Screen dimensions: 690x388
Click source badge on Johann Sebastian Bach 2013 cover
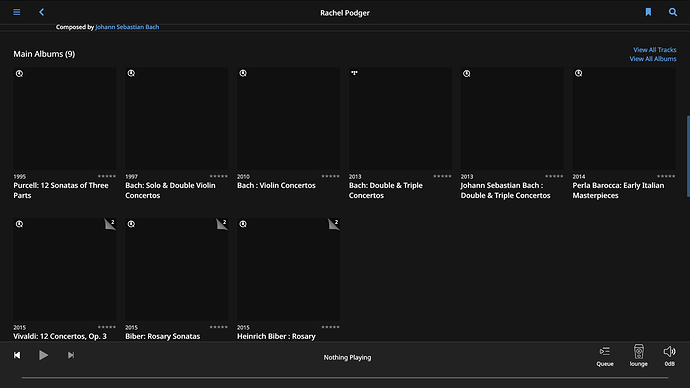(x=466, y=73)
